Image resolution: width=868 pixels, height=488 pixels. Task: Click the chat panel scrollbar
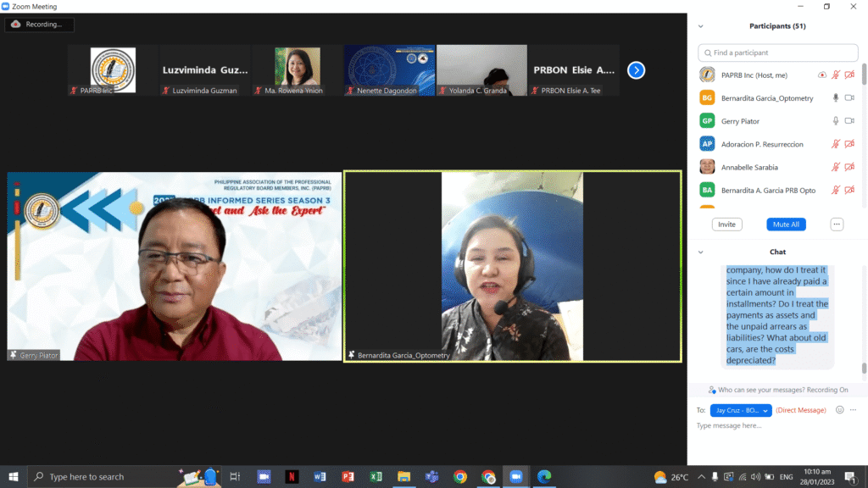864,369
